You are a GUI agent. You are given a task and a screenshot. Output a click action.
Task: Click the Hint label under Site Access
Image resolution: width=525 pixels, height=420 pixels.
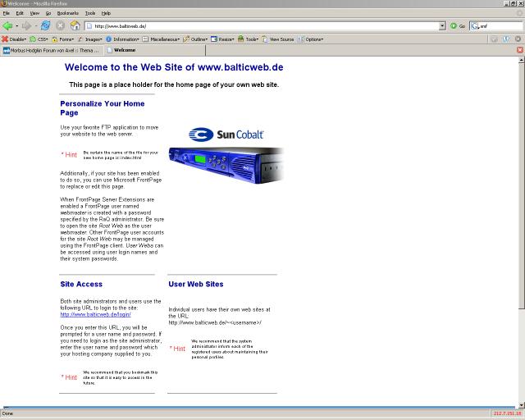pyautogui.click(x=69, y=377)
